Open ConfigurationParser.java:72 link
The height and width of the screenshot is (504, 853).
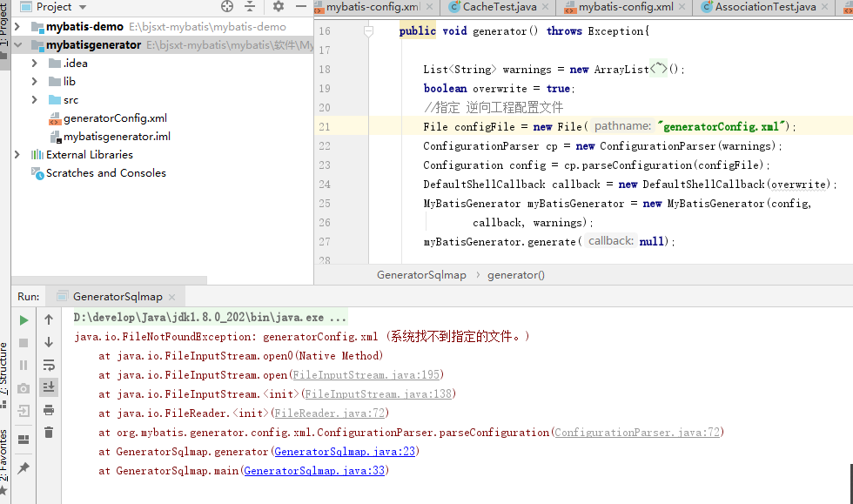637,432
